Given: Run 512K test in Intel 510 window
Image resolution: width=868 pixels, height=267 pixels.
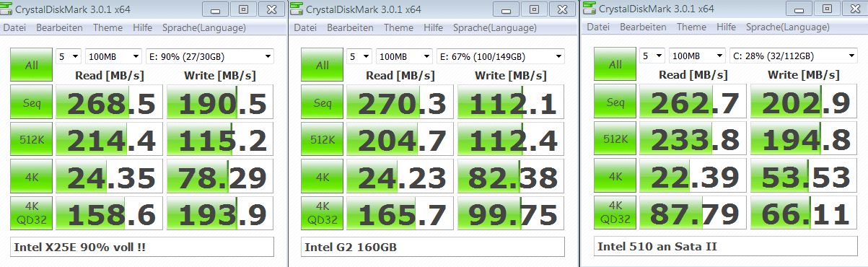Looking at the screenshot, I should coord(615,139).
